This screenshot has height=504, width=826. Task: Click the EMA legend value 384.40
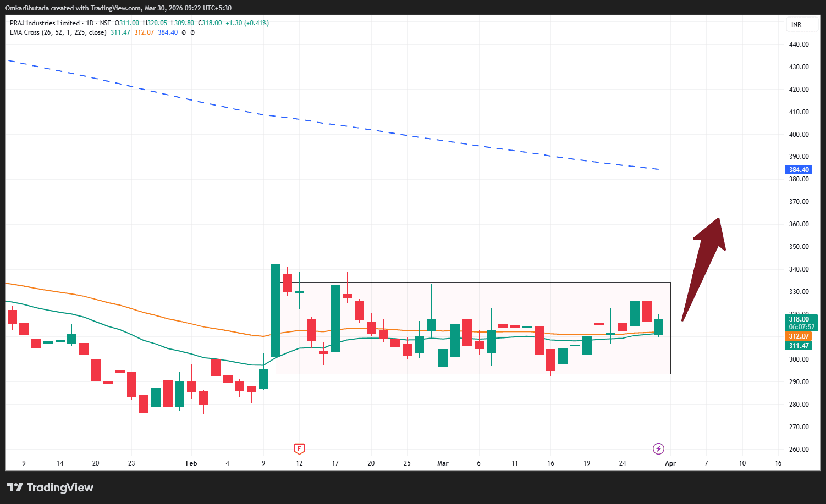click(168, 32)
